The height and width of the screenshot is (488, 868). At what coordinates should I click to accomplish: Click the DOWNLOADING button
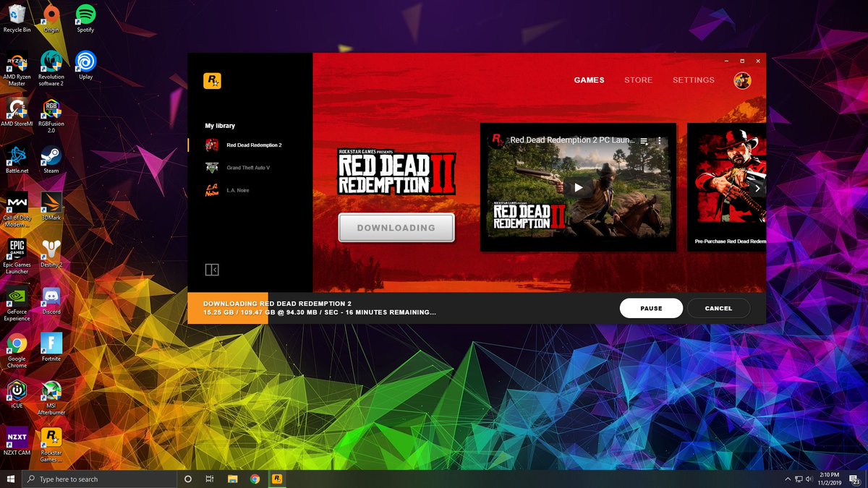click(396, 228)
